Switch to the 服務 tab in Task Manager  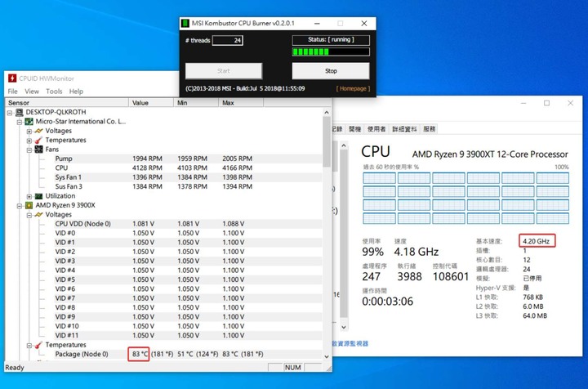click(x=430, y=128)
